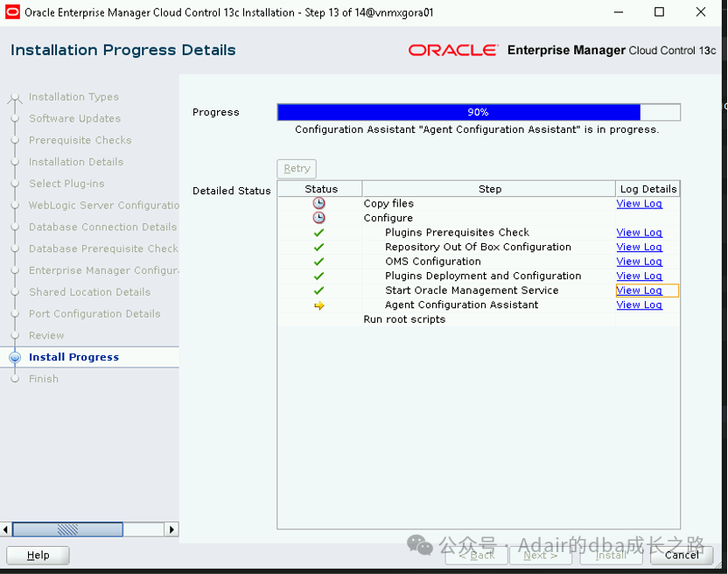Click the ORACLE logo in the header
Viewport: 728px width, 574px height.
click(453, 50)
